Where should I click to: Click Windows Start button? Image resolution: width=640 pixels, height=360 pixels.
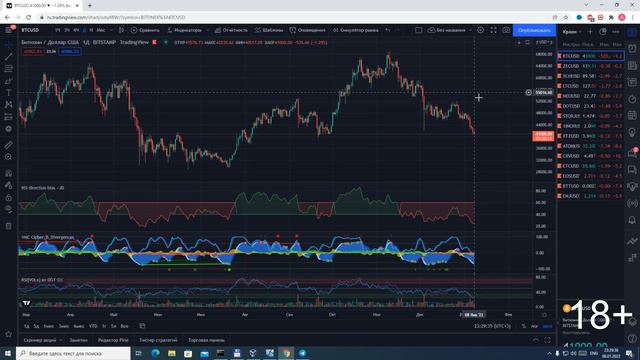(x=8, y=353)
